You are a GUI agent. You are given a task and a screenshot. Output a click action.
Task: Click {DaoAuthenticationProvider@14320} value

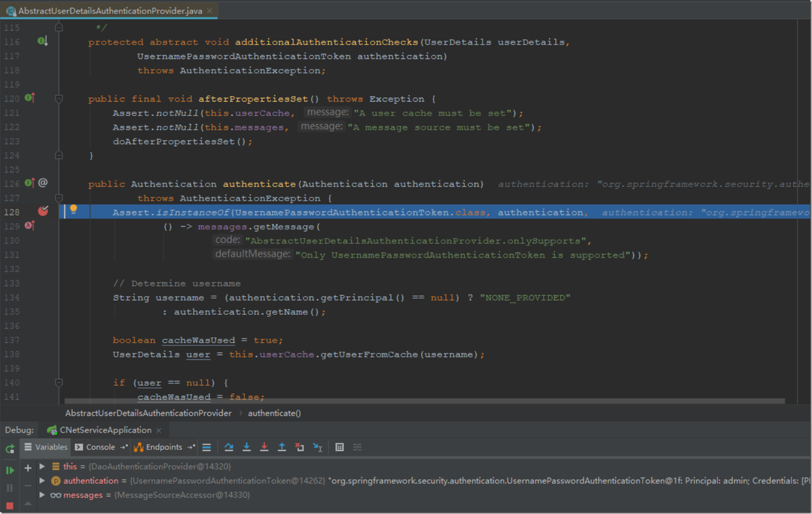click(x=159, y=467)
